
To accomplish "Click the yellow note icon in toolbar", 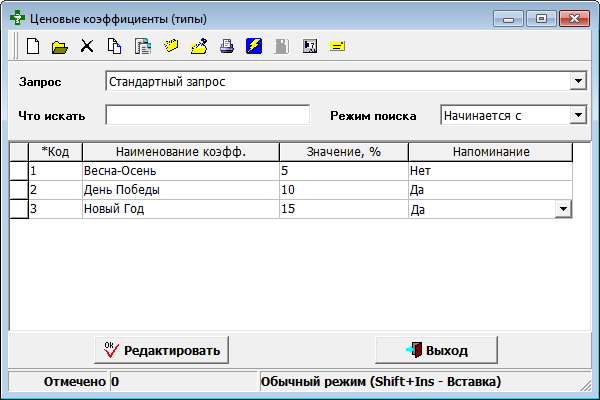I will 337,46.
